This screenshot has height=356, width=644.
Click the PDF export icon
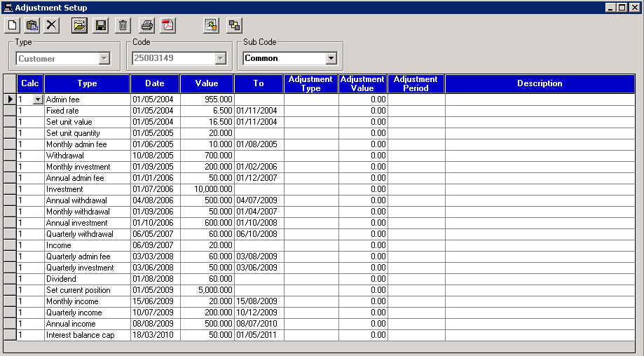coord(168,25)
